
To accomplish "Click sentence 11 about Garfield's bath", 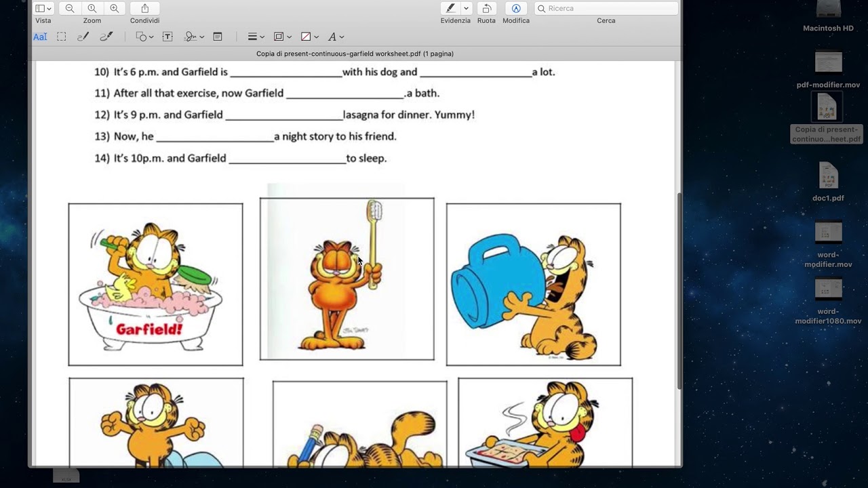I will pos(267,94).
